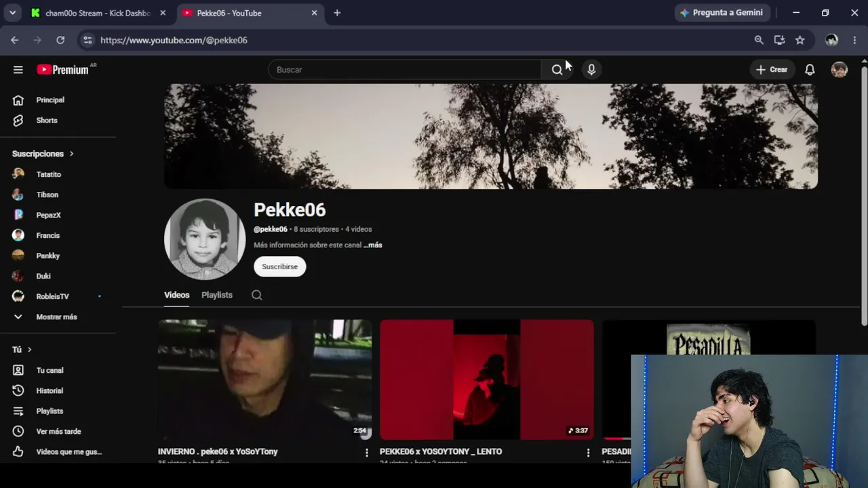The image size is (868, 488).
Task: Click the search magnifier button
Action: [x=557, y=70]
